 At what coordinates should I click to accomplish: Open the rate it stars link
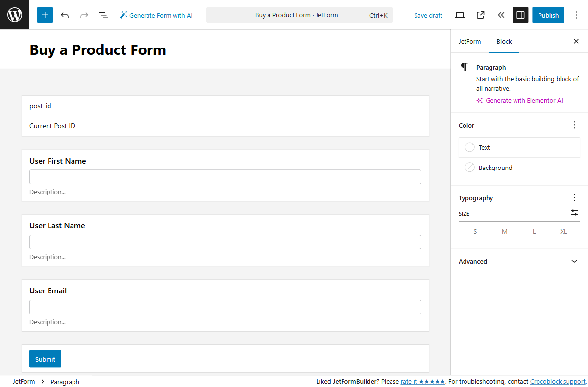[423, 381]
